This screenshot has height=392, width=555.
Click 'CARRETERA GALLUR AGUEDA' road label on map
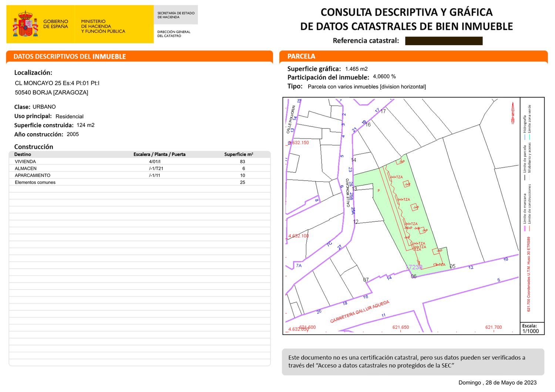360,312
